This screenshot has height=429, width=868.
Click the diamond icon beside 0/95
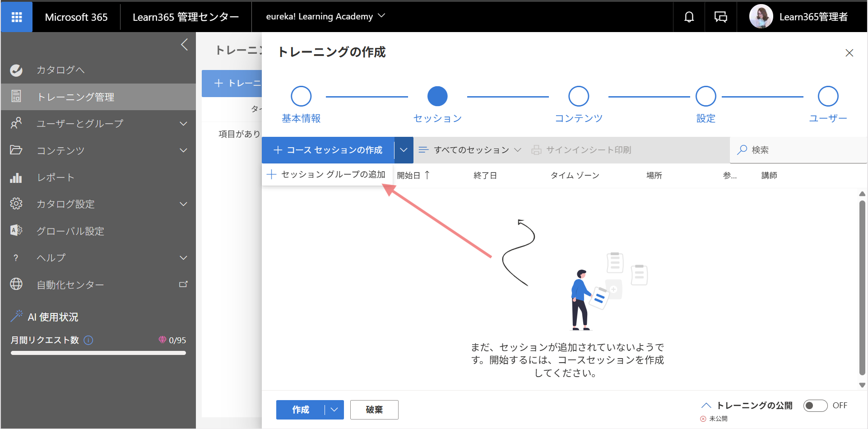point(162,340)
